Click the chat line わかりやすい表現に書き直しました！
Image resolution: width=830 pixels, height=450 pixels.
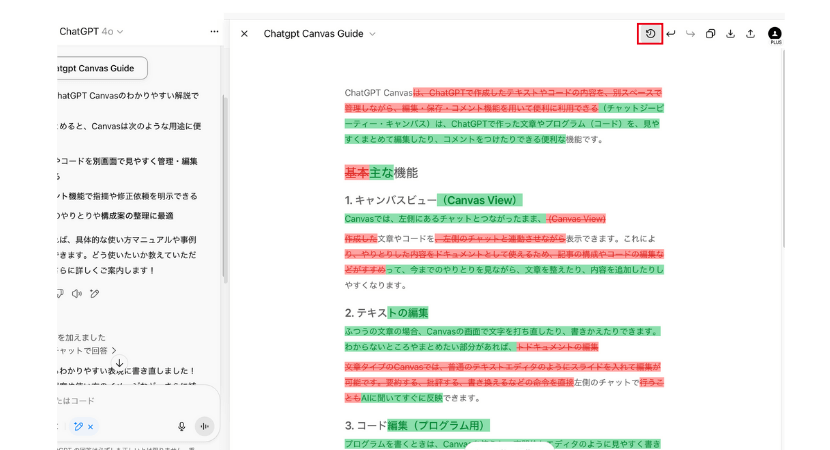(x=127, y=371)
